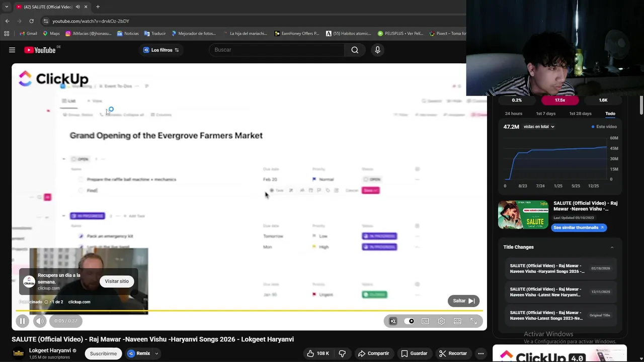Click the 0.2% stat pill
This screenshot has height=362, width=644.
517,100
